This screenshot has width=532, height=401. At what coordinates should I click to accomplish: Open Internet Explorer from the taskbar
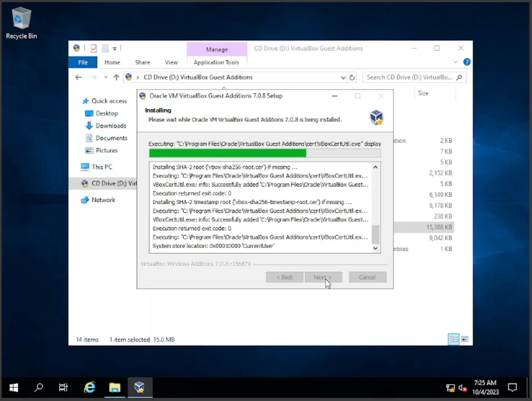pyautogui.click(x=90, y=387)
